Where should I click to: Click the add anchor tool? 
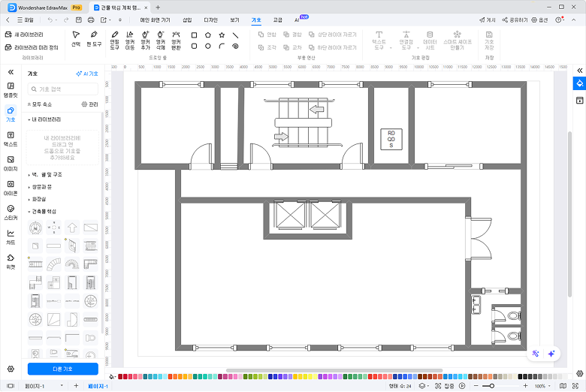[146, 41]
